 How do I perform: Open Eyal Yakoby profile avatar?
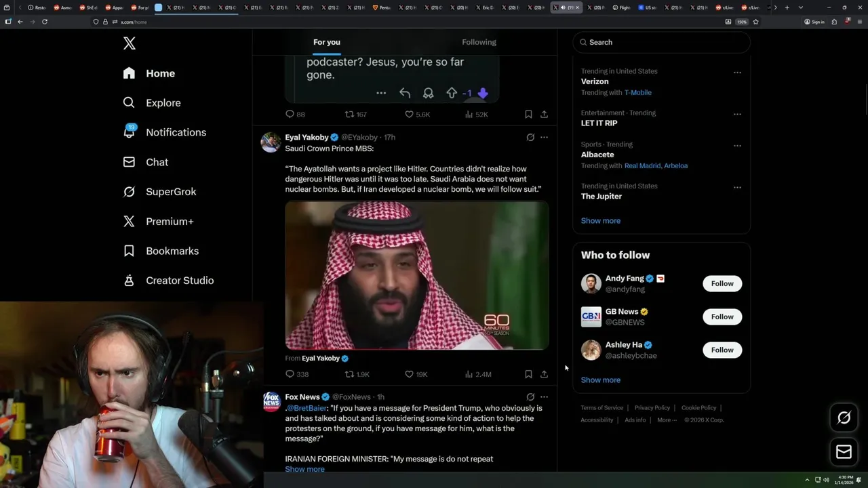click(x=271, y=142)
